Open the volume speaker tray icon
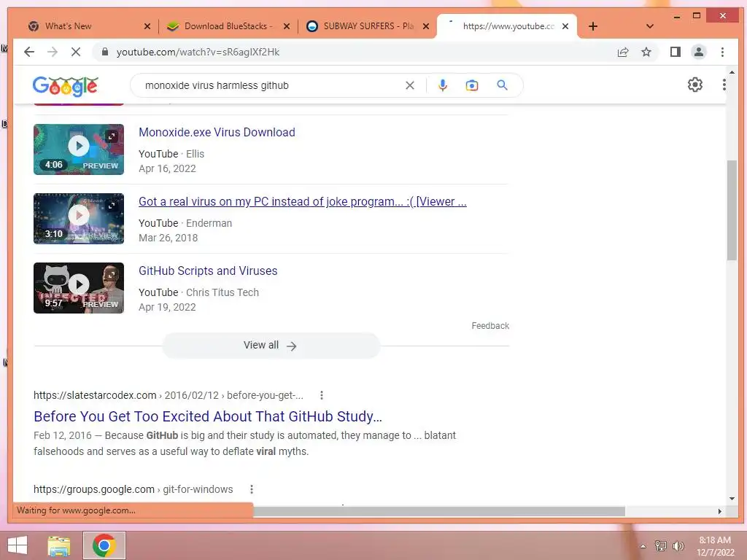 coord(678,545)
